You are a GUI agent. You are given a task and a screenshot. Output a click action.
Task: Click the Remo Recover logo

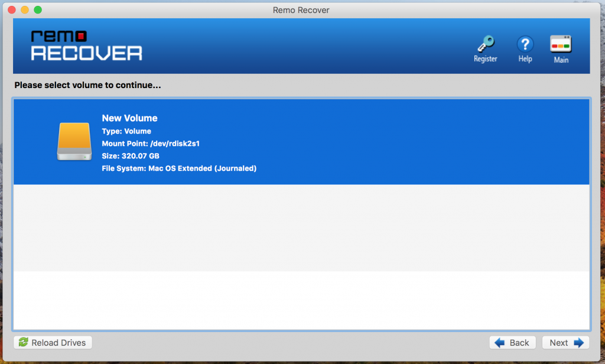point(86,45)
